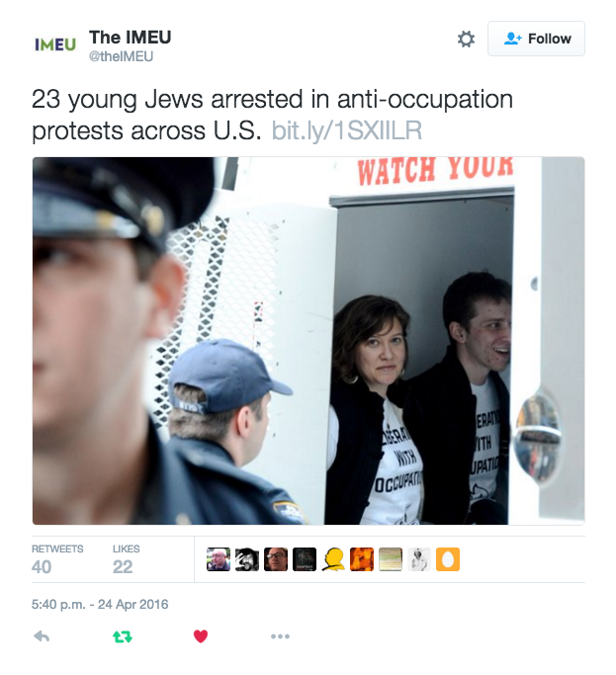616x675 pixels.
Task: Follow The IMEU account
Action: coord(536,39)
